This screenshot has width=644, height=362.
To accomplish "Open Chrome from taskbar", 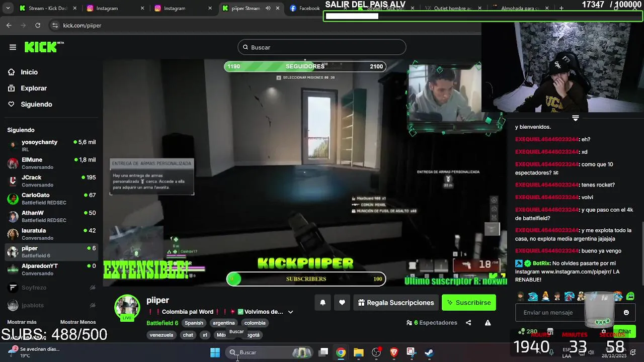I will (341, 352).
